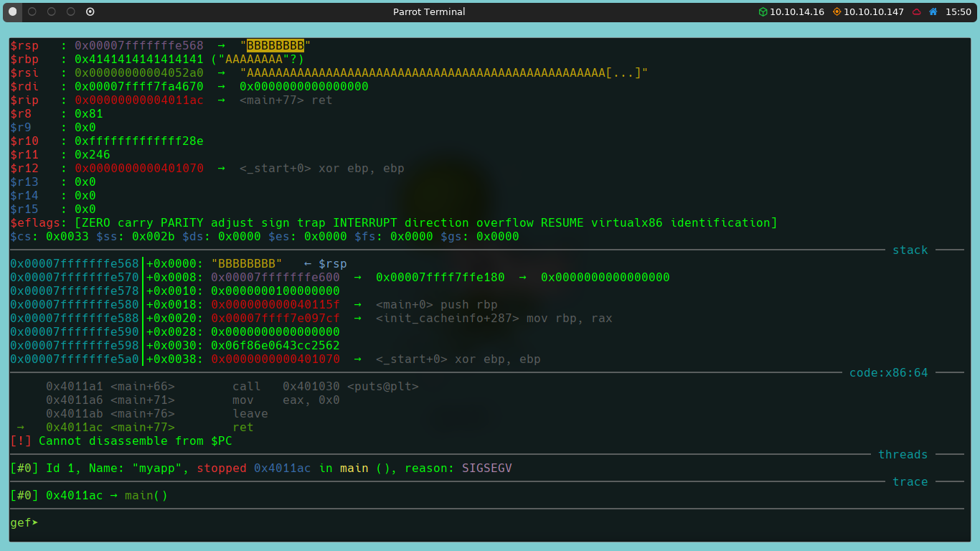Click stack address 0x00007fffffffe570

pyautogui.click(x=75, y=278)
